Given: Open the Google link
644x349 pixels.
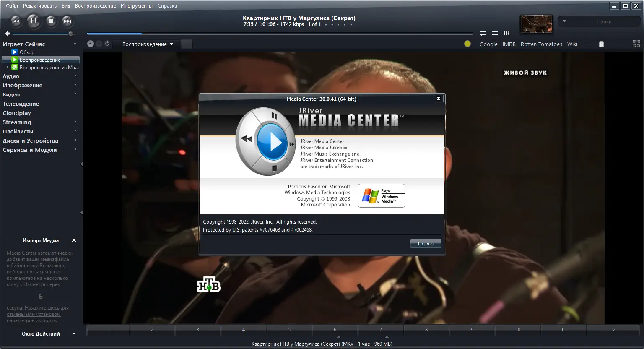Looking at the screenshot, I should (x=488, y=44).
